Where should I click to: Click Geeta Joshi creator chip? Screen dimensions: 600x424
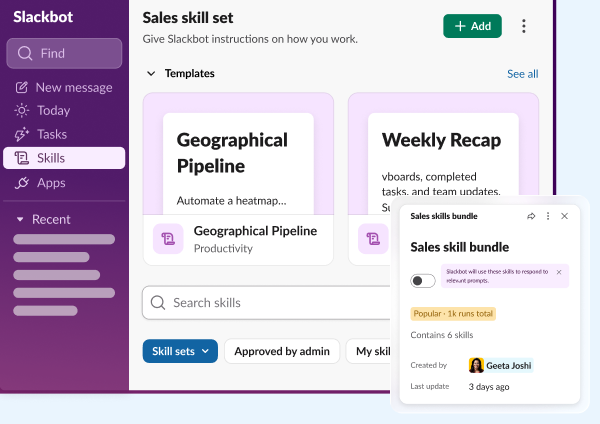coord(501,365)
